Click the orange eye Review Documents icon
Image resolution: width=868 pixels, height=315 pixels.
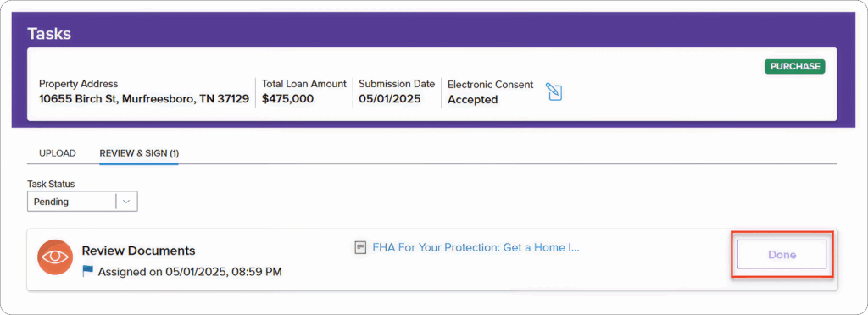pyautogui.click(x=55, y=257)
